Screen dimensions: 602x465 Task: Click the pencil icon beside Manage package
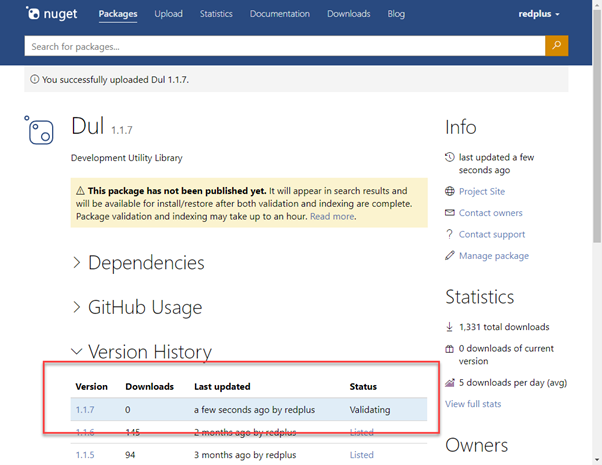click(450, 255)
